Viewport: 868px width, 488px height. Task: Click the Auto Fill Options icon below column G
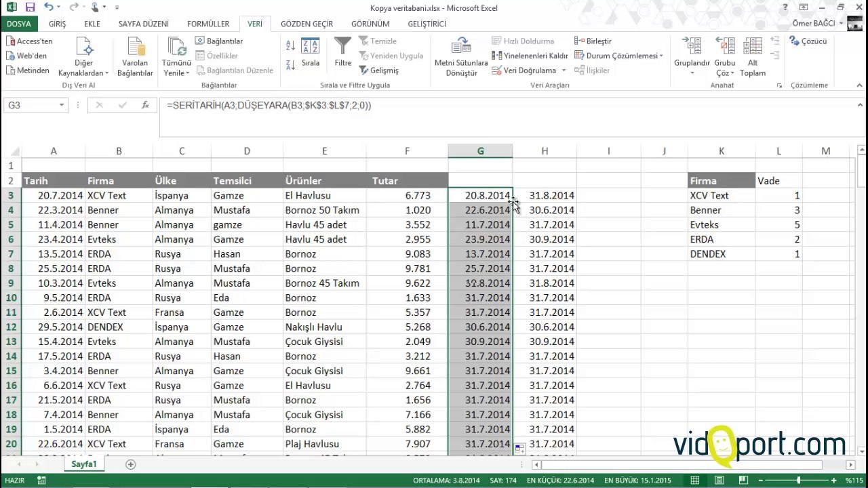click(519, 448)
